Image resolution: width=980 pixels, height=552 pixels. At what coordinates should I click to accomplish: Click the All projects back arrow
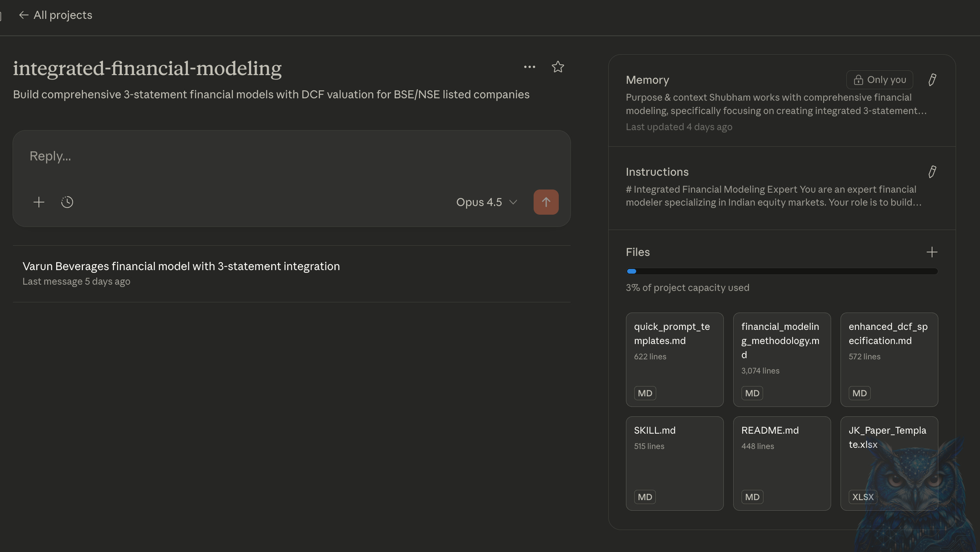coord(24,15)
